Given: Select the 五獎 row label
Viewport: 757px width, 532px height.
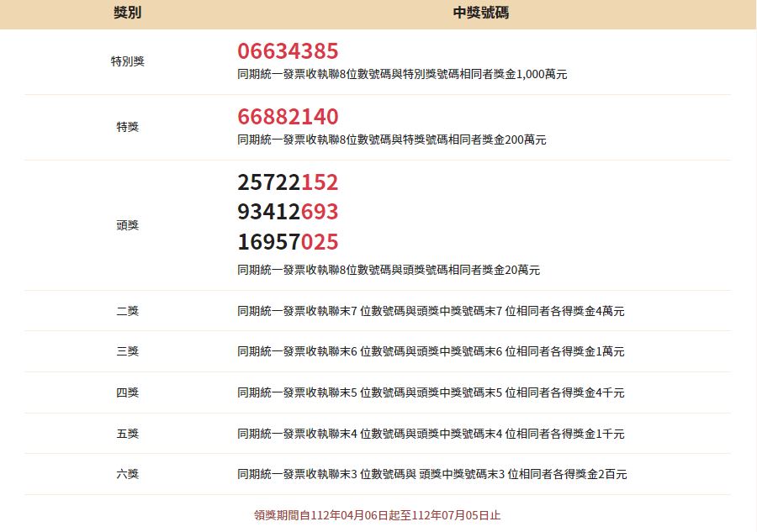Looking at the screenshot, I should [x=128, y=434].
